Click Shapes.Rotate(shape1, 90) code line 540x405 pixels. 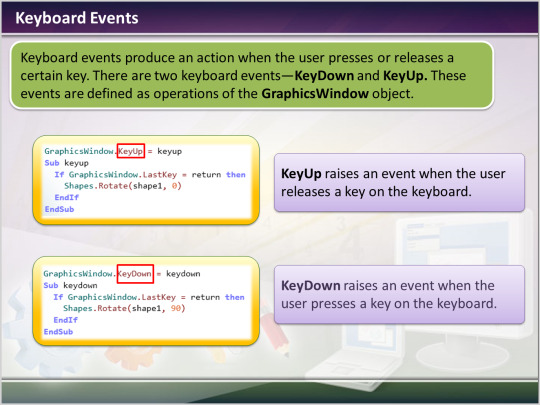(124, 308)
